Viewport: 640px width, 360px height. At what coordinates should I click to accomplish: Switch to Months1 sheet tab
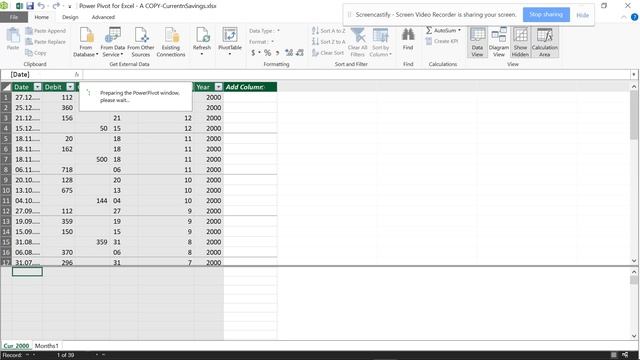tap(47, 346)
